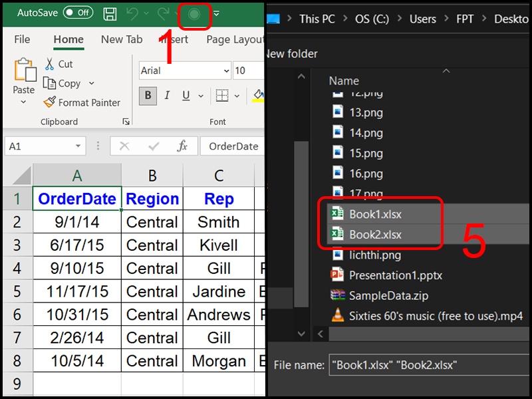Expand the Name Box dropdown arrow
532x399 pixels.
[x=78, y=146]
